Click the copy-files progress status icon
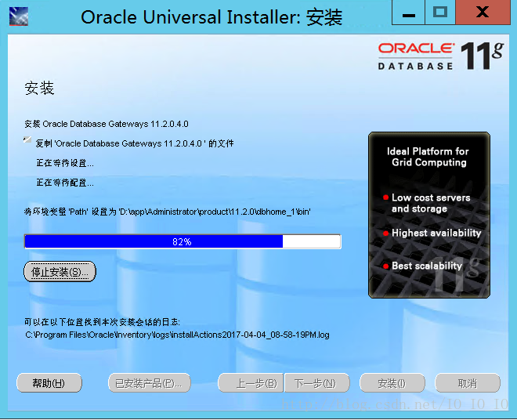The image size is (517, 420). pyautogui.click(x=27, y=140)
